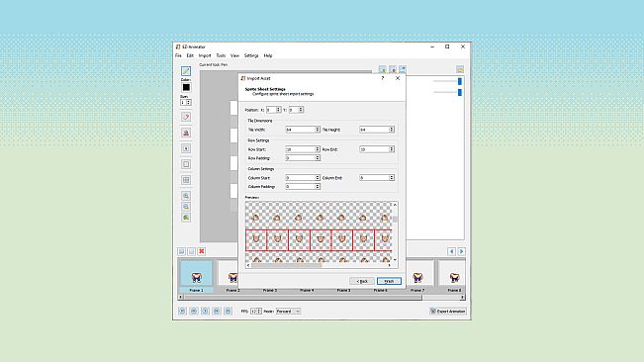This screenshot has height=362, width=644.
Task: Open the View menu
Action: click(234, 55)
